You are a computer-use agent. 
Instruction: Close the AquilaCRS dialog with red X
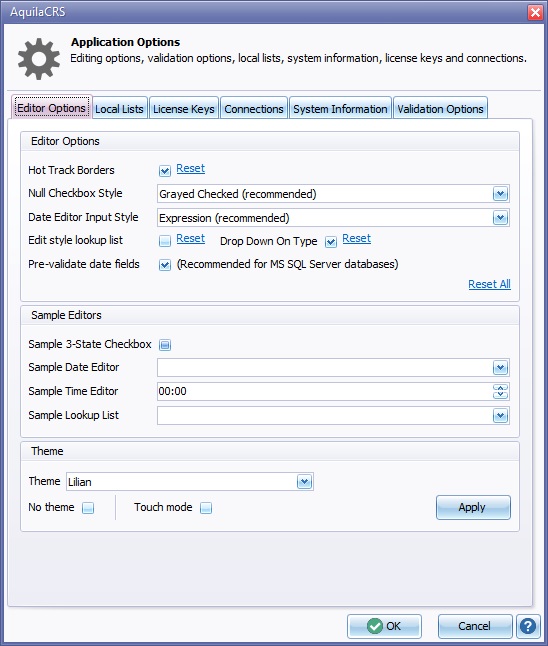(535, 12)
